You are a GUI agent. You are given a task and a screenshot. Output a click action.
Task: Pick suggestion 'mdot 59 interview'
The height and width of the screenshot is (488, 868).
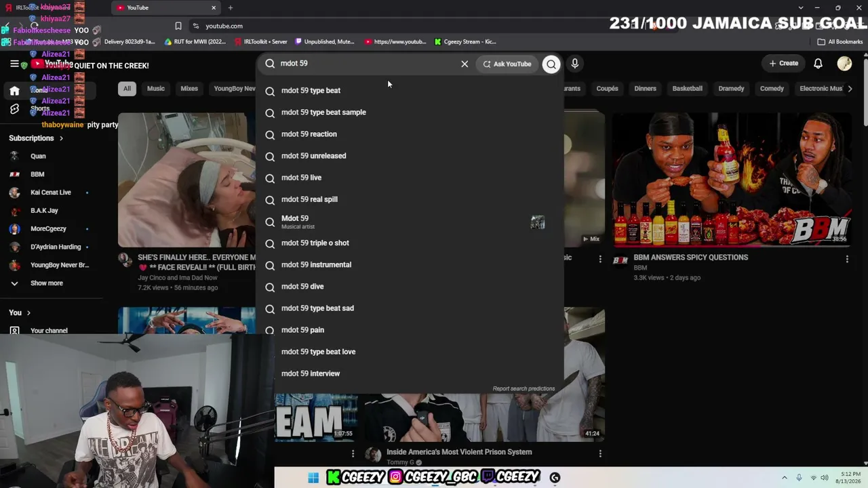(x=410, y=373)
